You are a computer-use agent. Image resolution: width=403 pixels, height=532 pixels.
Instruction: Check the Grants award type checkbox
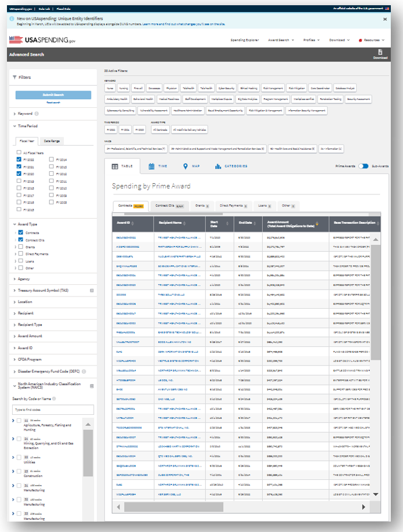pos(21,247)
